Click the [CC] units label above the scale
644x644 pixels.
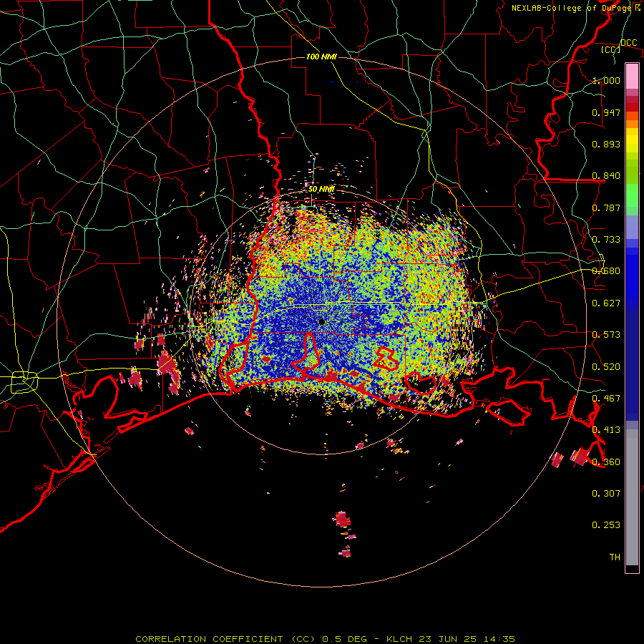tap(611, 49)
